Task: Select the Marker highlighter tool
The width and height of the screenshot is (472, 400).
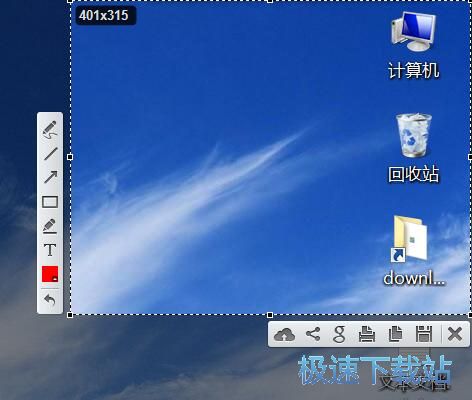Action: pos(50,226)
